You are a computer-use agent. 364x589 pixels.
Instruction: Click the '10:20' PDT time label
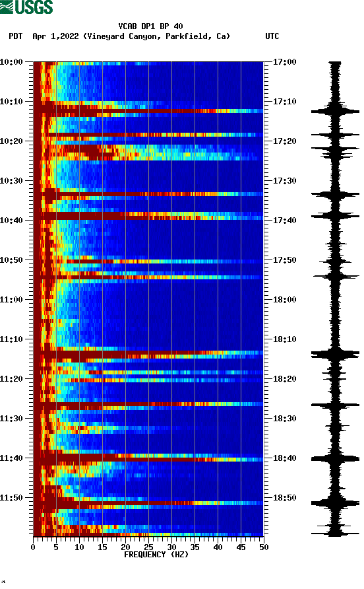click(x=12, y=141)
